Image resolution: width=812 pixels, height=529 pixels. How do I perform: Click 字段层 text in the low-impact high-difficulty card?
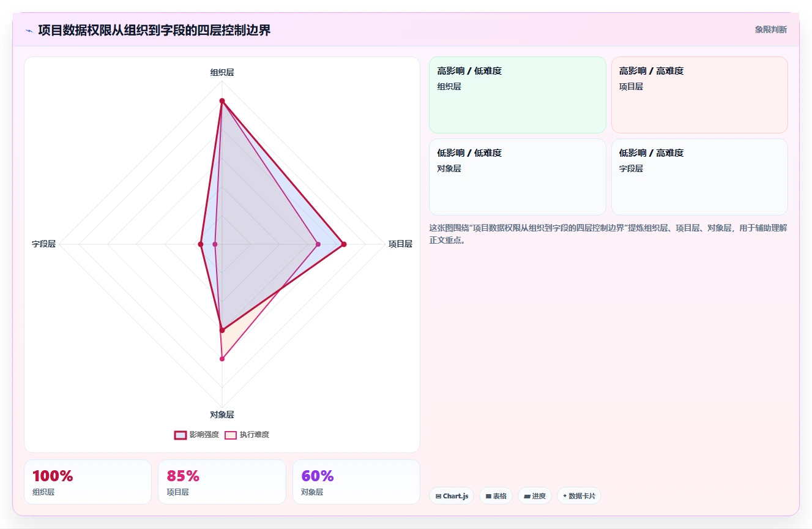(x=631, y=168)
